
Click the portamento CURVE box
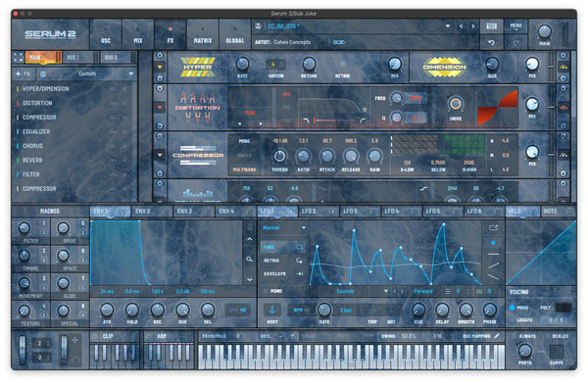pyautogui.click(x=556, y=351)
